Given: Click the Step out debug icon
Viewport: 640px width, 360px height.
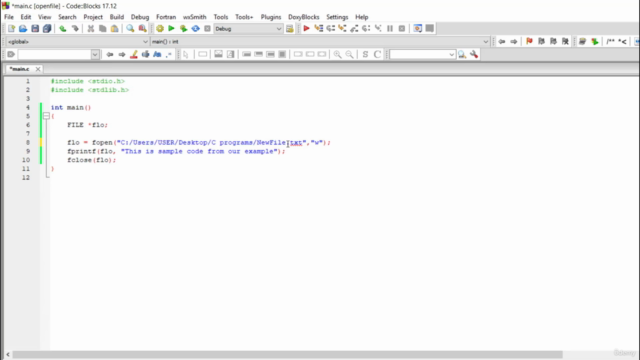Looking at the screenshot, I should click(354, 29).
